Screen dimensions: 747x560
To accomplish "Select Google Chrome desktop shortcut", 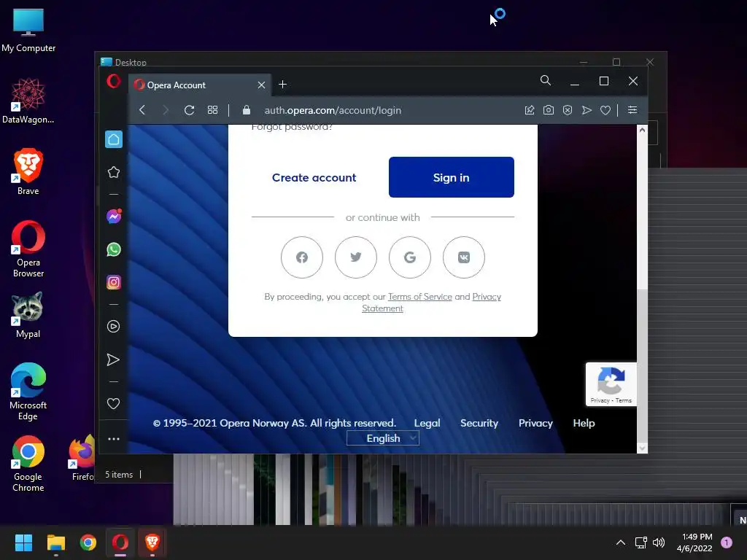I will coord(28,463).
